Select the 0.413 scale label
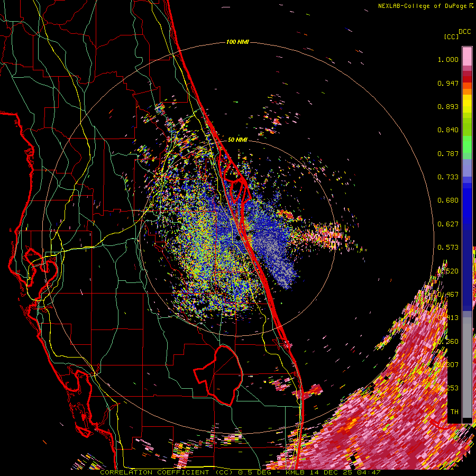 pos(448,318)
